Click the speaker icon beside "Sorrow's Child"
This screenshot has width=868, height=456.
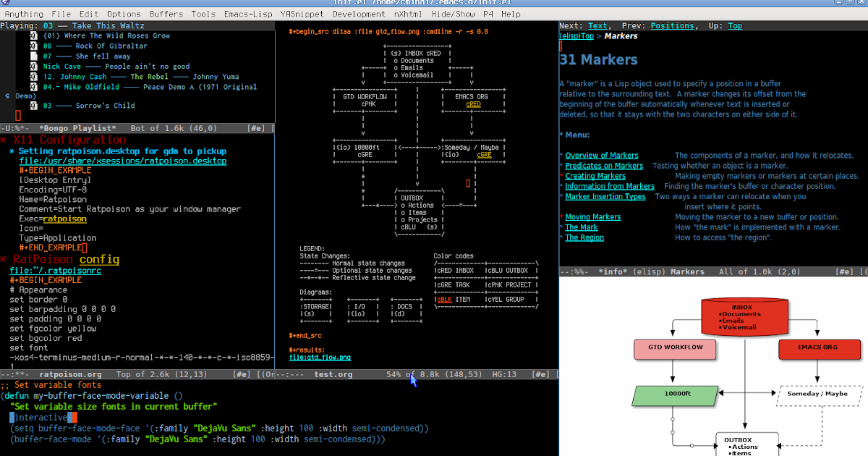coord(33,105)
